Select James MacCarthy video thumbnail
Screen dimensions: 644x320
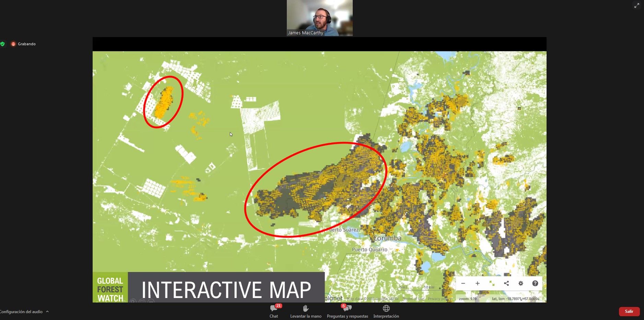[319, 18]
